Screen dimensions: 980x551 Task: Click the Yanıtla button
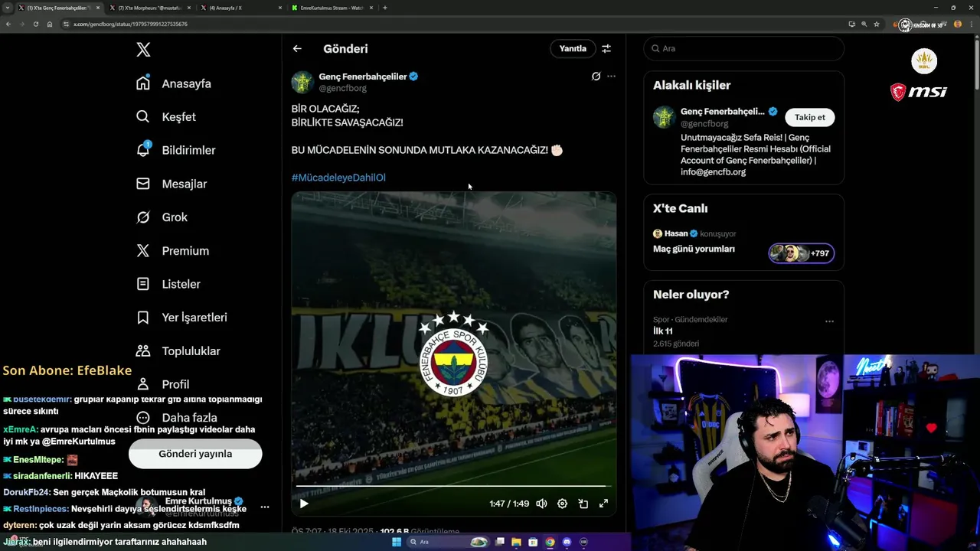pyautogui.click(x=573, y=48)
